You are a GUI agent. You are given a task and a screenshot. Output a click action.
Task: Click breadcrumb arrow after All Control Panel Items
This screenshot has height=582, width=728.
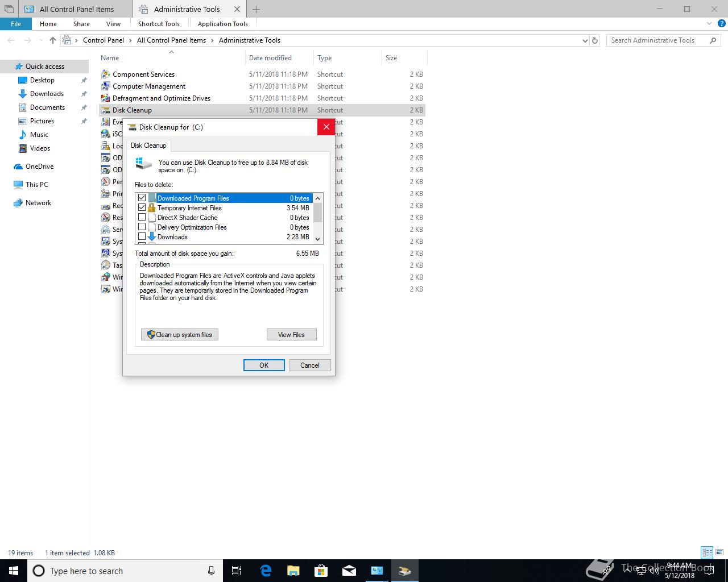pyautogui.click(x=212, y=40)
